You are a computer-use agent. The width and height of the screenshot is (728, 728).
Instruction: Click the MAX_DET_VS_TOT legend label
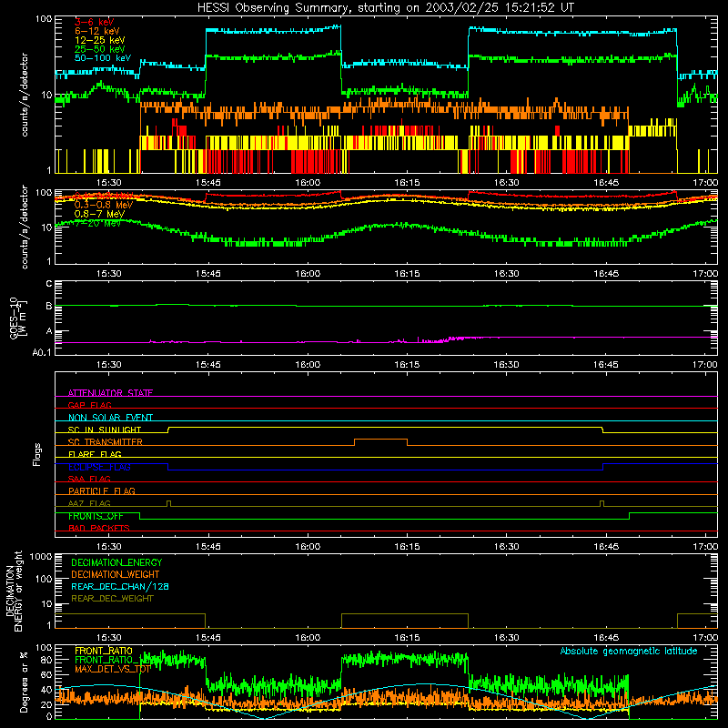pos(113,669)
